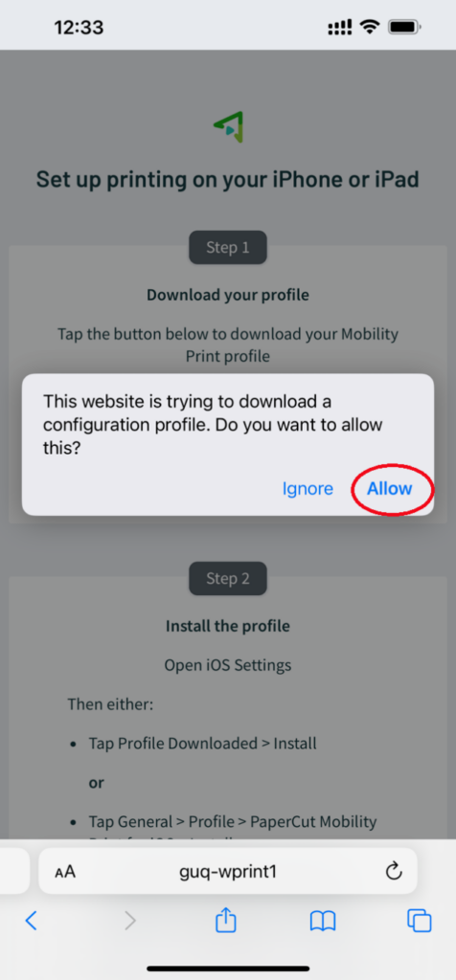The image size is (456, 980).
Task: Open the AA reader options menu
Action: point(65,872)
